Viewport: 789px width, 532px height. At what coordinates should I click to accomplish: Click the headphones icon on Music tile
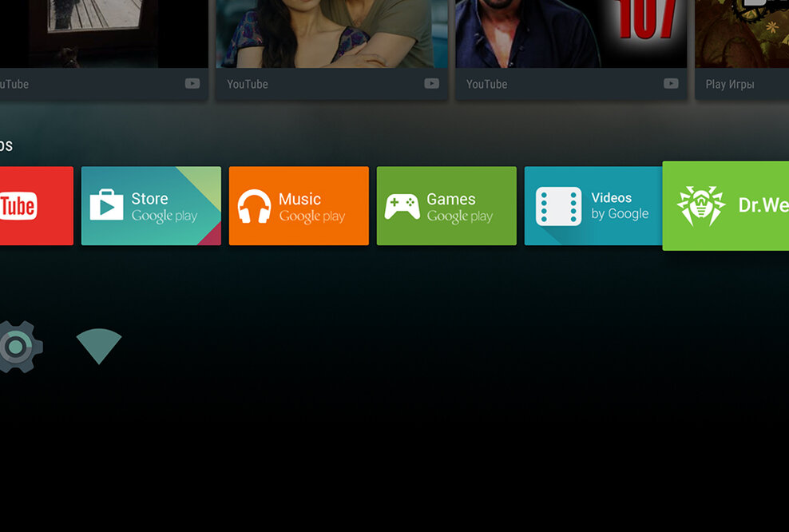(x=254, y=206)
